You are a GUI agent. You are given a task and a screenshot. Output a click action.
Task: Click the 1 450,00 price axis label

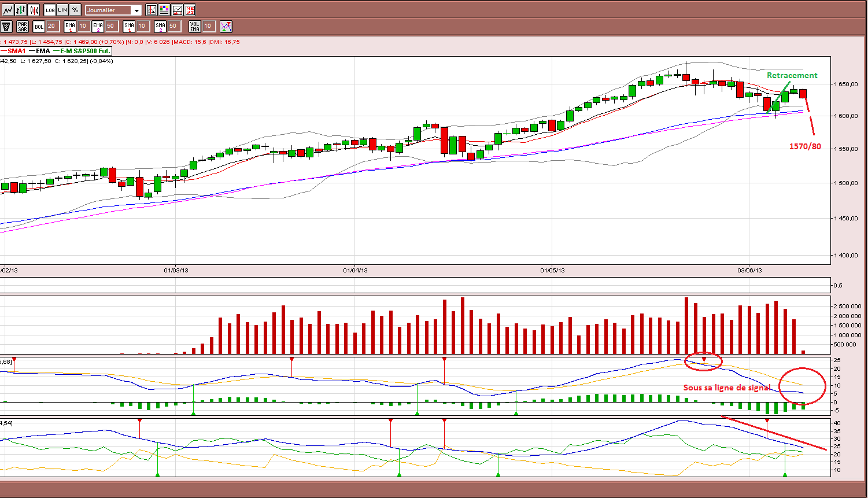[x=846, y=218]
